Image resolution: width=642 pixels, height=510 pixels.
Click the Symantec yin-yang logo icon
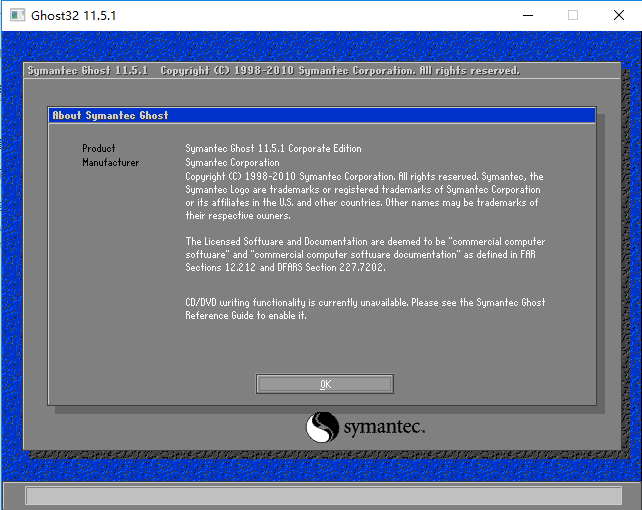tap(322, 428)
